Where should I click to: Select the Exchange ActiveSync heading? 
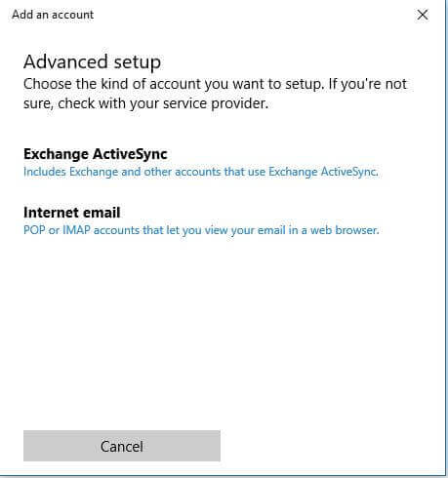pos(96,154)
